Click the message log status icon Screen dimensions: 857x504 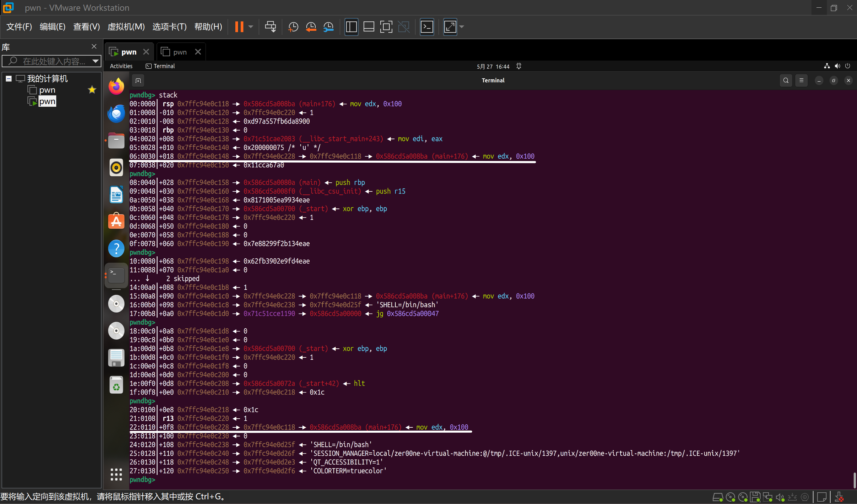coord(821,497)
